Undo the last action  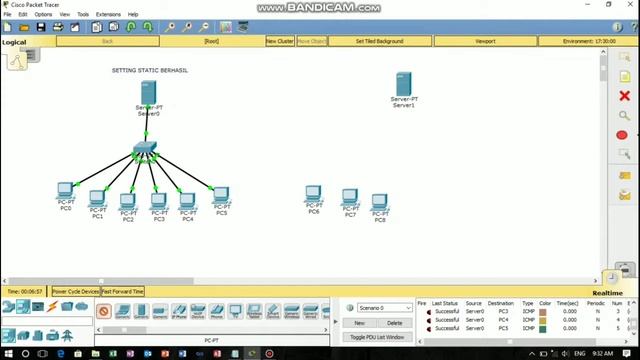point(131,27)
